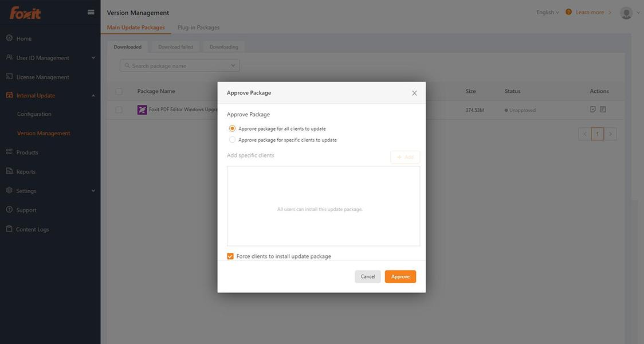Switch to Plug-in Packages tab
644x344 pixels.
tap(198, 28)
